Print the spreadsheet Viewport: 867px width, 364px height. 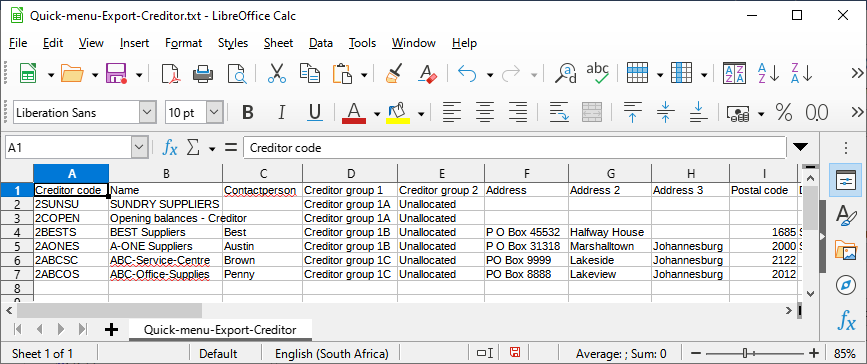tap(203, 74)
